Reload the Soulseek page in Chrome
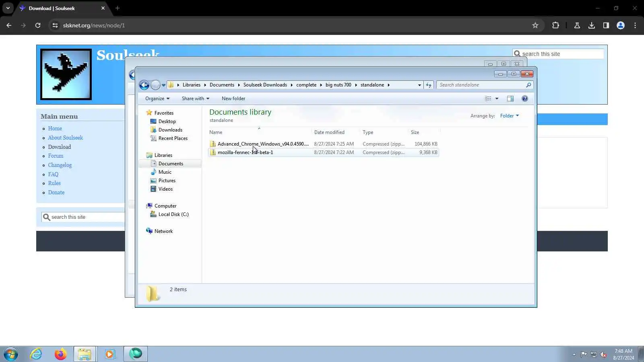The image size is (644, 362). click(38, 25)
